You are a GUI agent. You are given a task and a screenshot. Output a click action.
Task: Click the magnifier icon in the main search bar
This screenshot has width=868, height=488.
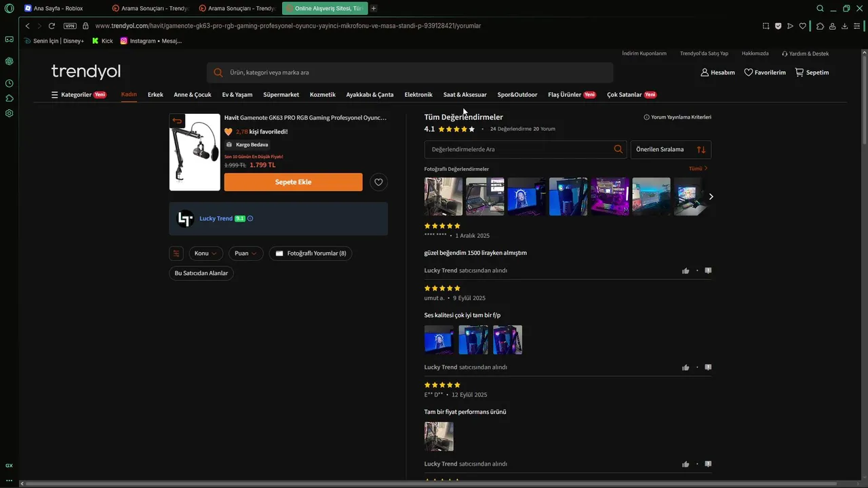[218, 73]
